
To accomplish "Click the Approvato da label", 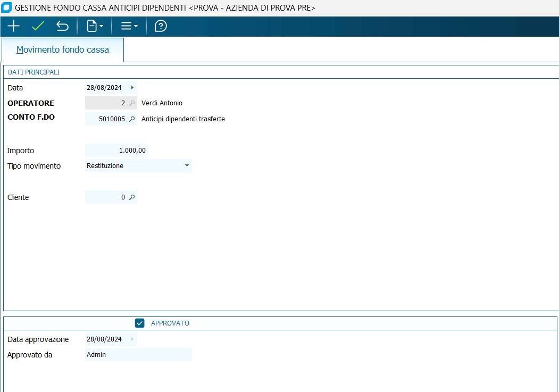I will [30, 355].
